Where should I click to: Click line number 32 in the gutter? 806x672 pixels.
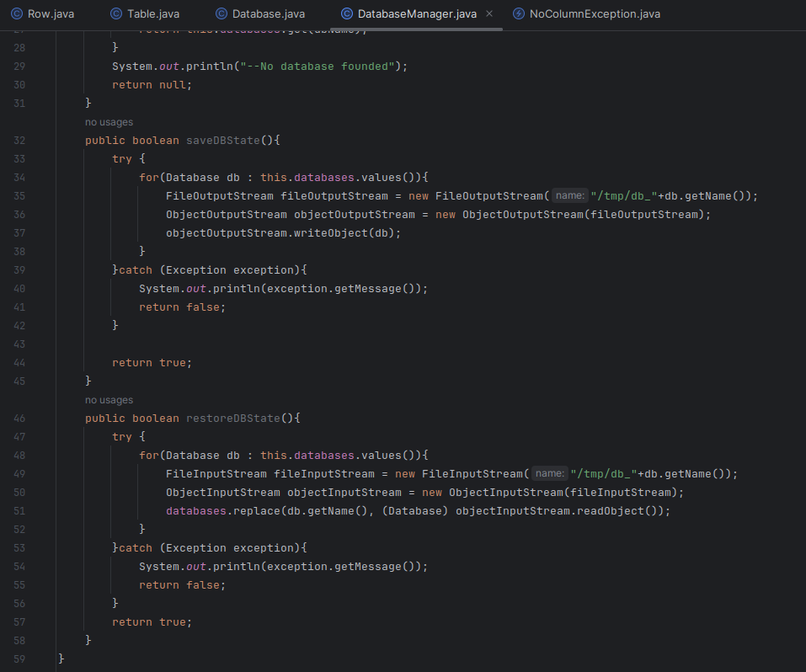click(19, 141)
